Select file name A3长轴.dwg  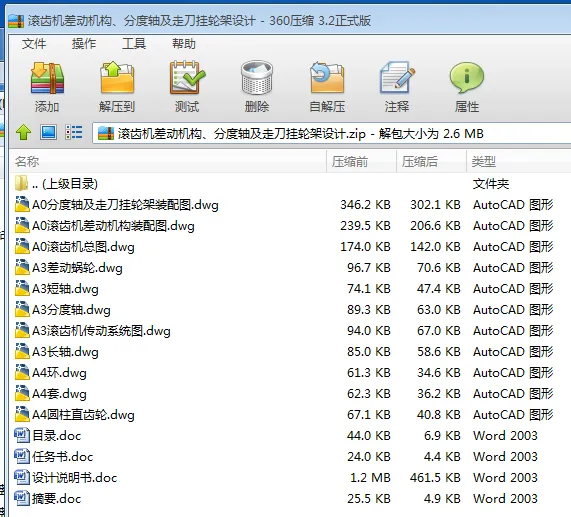point(65,351)
